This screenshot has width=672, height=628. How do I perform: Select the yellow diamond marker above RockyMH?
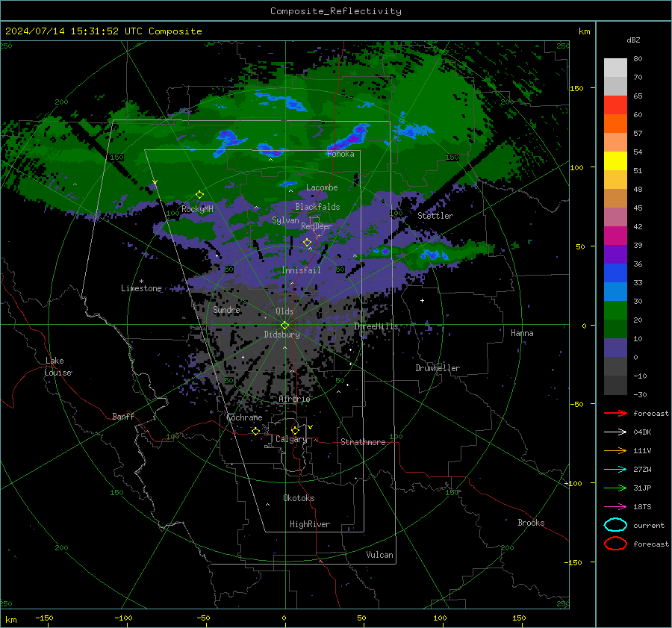(199, 195)
